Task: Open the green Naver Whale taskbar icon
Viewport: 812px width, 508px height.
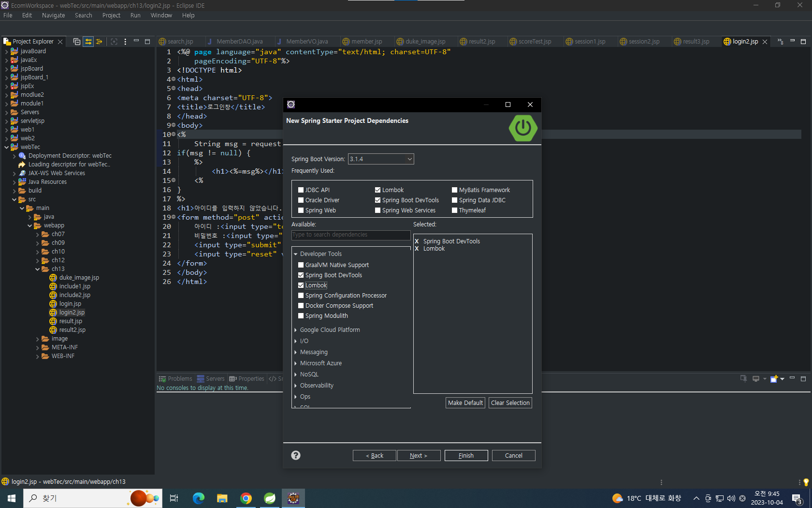Action: point(270,498)
